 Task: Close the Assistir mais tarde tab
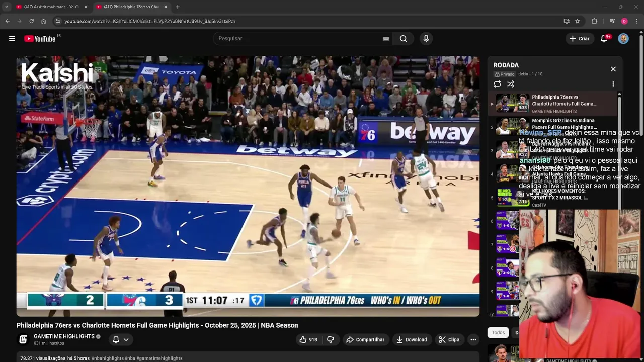point(86,7)
